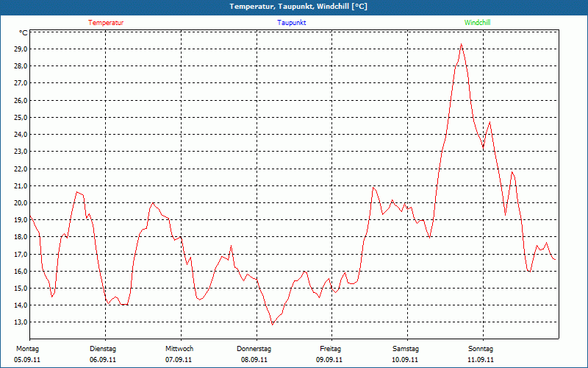Click the 09.09.11 date label
This screenshot has height=368, width=588.
click(x=329, y=360)
